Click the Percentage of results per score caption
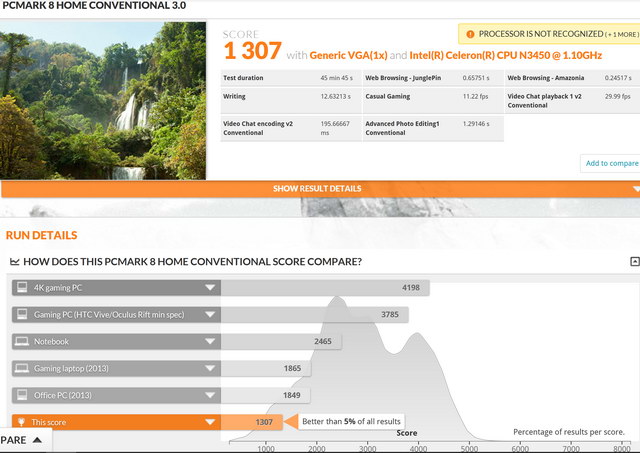Screen dimensions: 640x453 569,432
